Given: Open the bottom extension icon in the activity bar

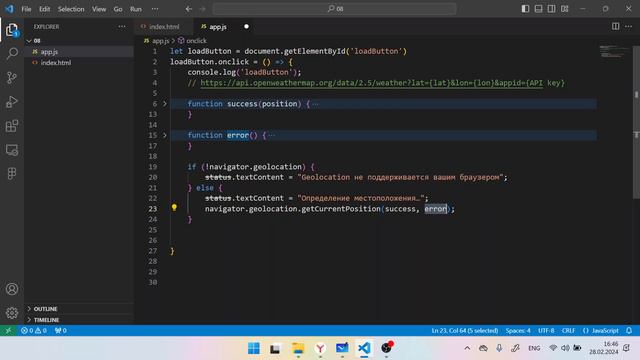Looking at the screenshot, I should [x=12, y=174].
